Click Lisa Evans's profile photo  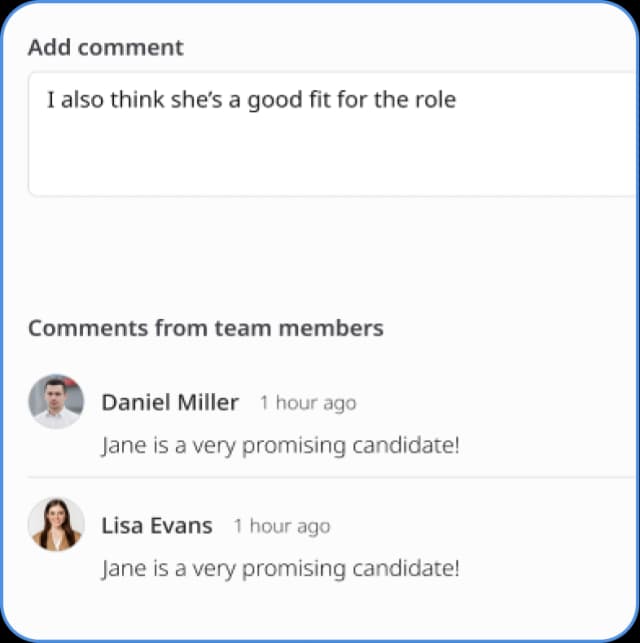[56, 525]
